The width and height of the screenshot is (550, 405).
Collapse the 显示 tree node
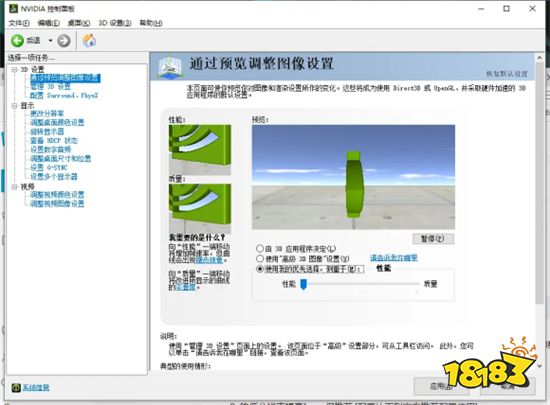[14, 106]
